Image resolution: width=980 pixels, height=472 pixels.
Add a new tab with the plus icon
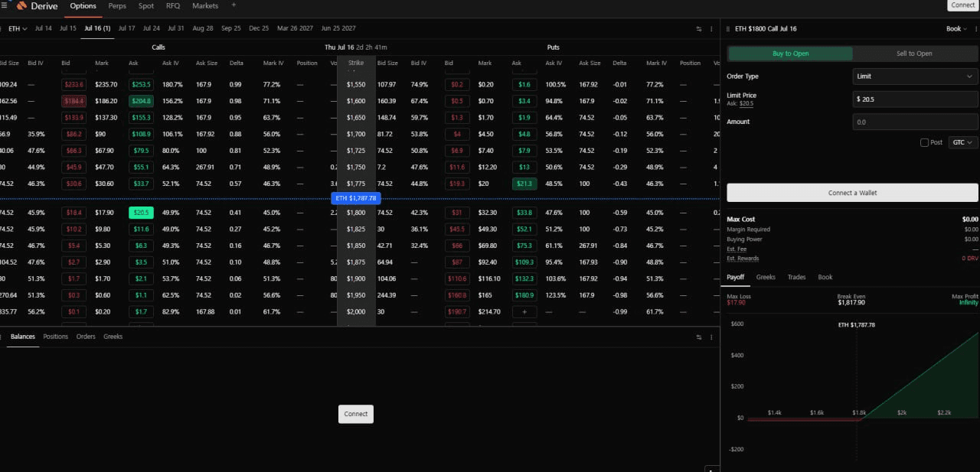tap(234, 5)
